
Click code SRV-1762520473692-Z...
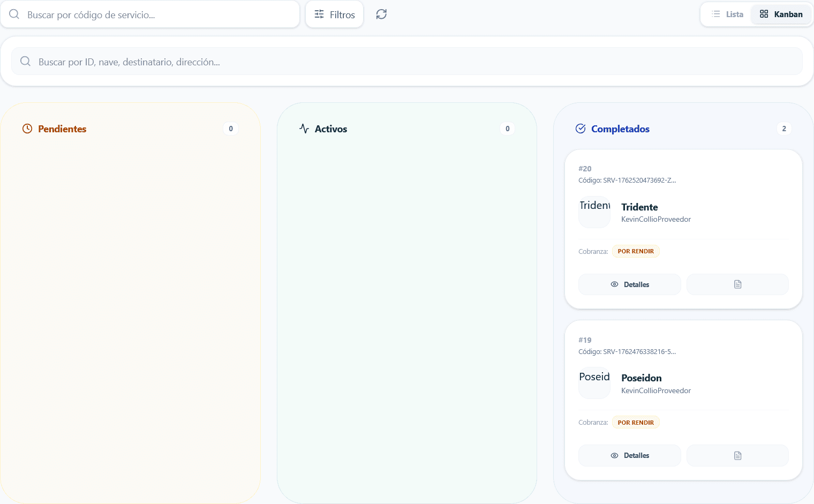639,180
